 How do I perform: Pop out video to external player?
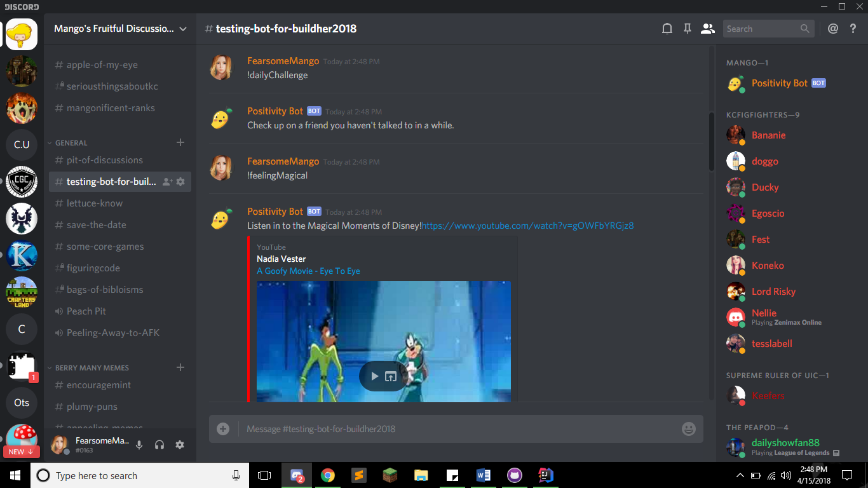pyautogui.click(x=391, y=376)
